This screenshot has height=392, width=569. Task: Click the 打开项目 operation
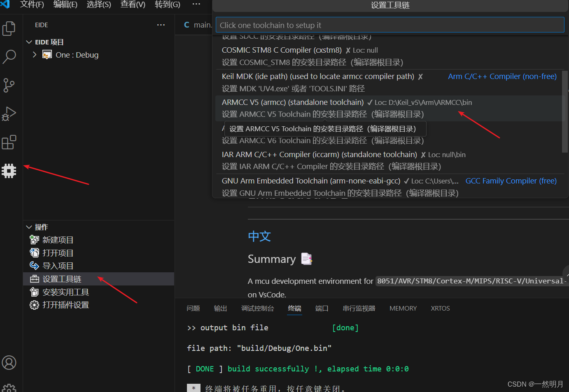coord(99,253)
